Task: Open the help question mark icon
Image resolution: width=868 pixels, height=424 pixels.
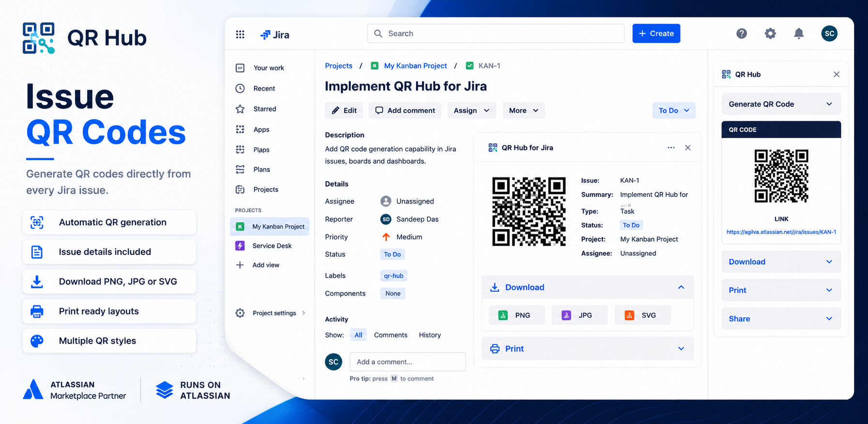Action: tap(741, 33)
